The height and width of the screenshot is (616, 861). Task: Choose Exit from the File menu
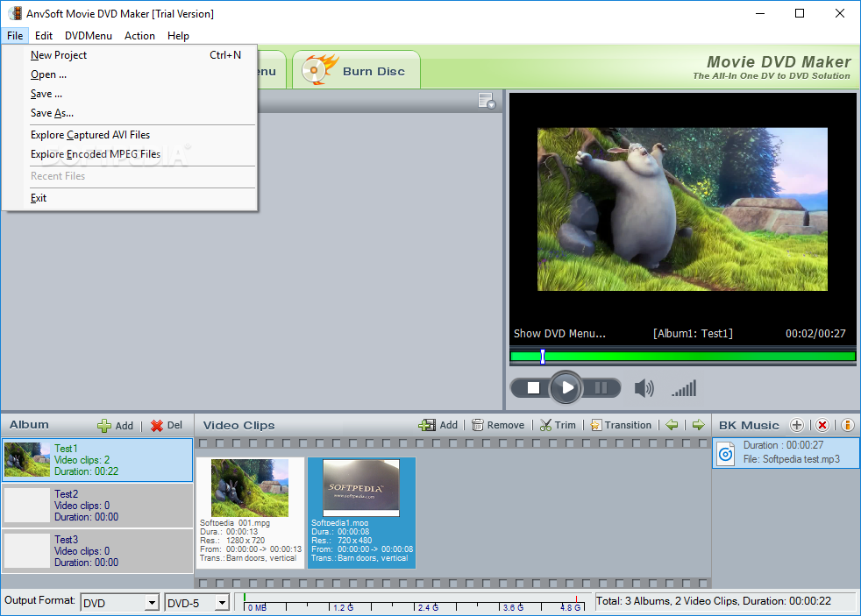(x=130, y=198)
